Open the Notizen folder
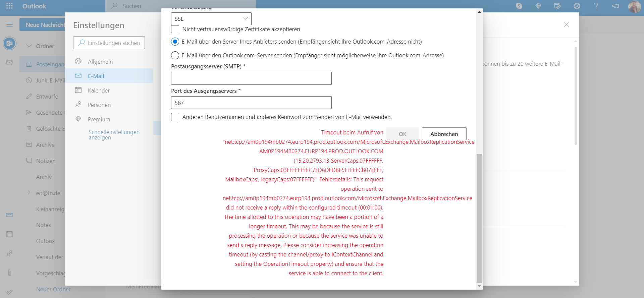644x298 pixels. click(43, 161)
